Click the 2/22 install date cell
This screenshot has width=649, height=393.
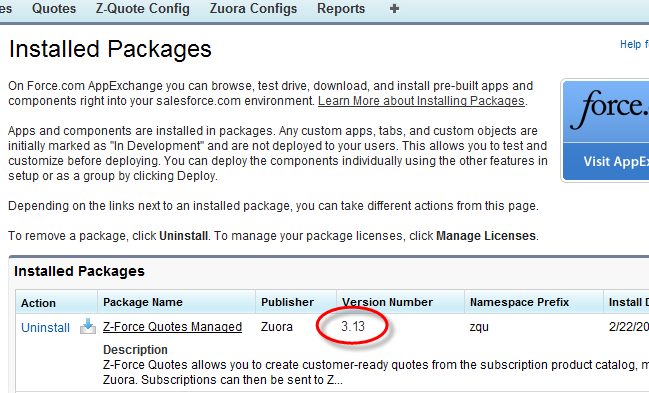point(629,327)
